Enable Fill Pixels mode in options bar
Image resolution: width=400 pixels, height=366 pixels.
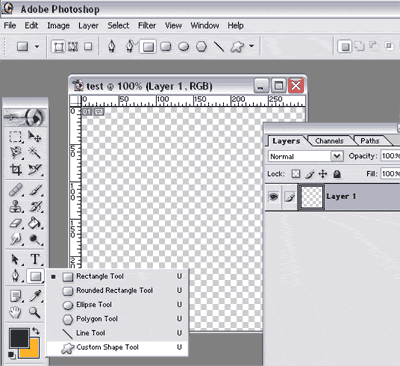[x=88, y=46]
